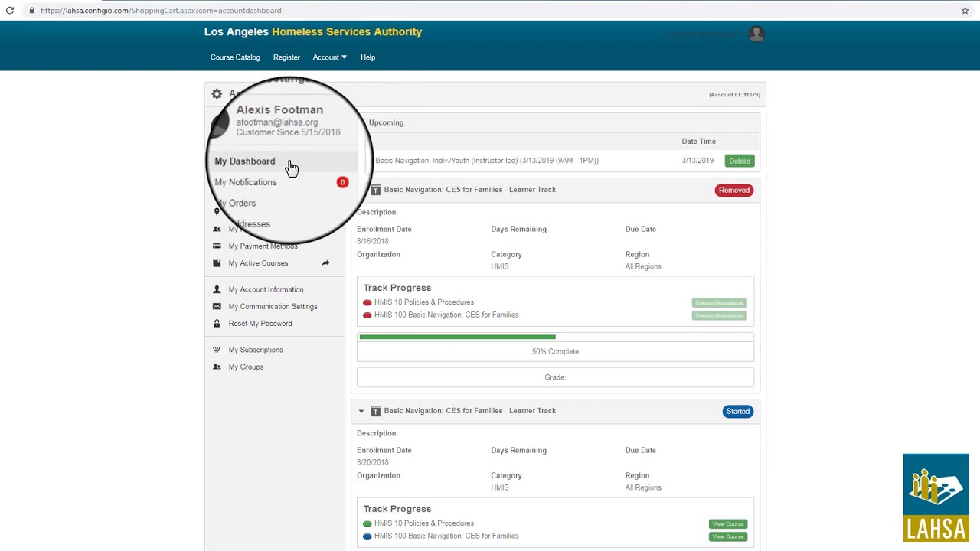
Task: Click the 50% Complete label
Action: [x=555, y=352]
